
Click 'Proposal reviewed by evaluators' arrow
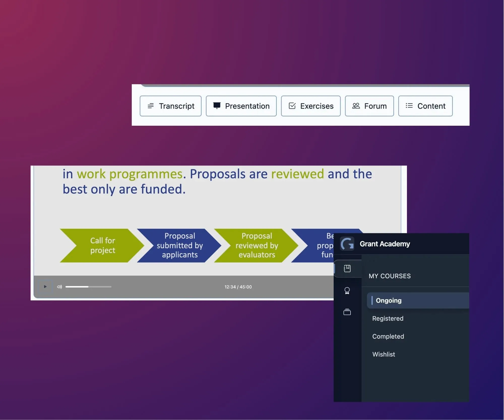[x=257, y=245]
